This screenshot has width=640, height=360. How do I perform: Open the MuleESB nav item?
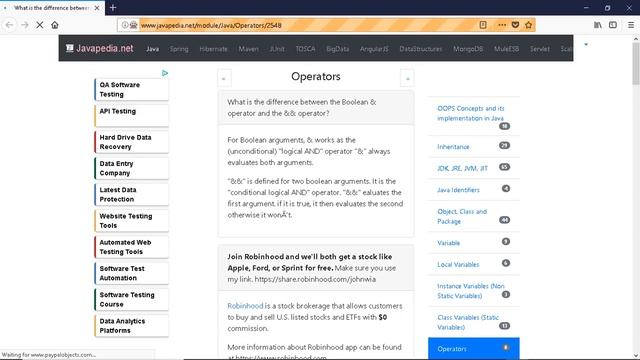point(507,49)
